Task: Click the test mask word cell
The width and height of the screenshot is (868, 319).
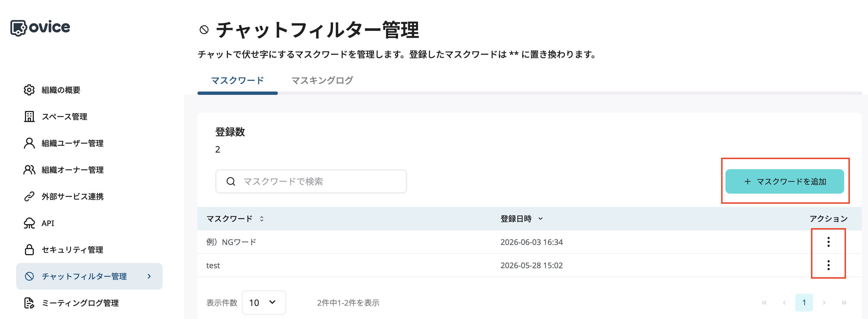Action: 213,265
